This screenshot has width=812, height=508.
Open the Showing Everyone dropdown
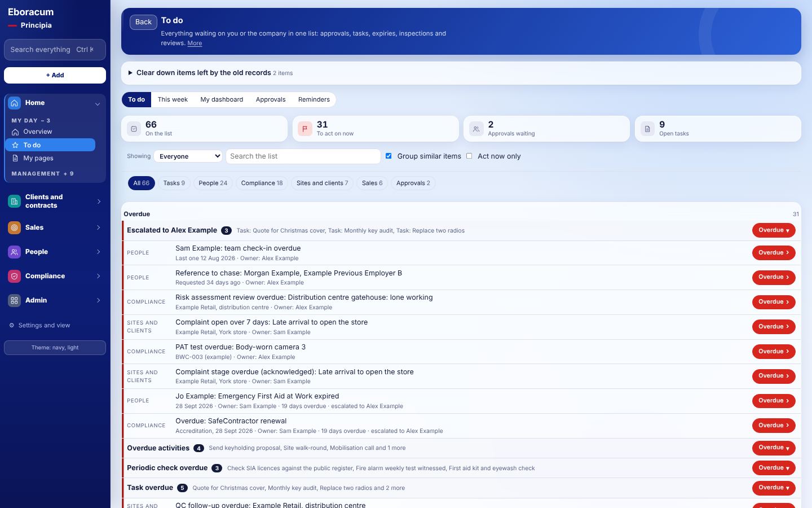pos(188,156)
